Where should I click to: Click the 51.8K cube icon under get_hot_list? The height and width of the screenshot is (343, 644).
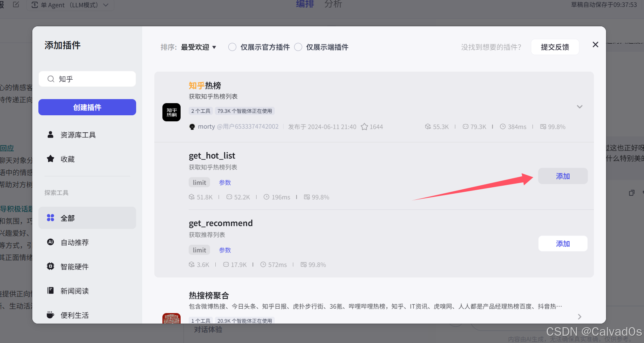pyautogui.click(x=192, y=197)
